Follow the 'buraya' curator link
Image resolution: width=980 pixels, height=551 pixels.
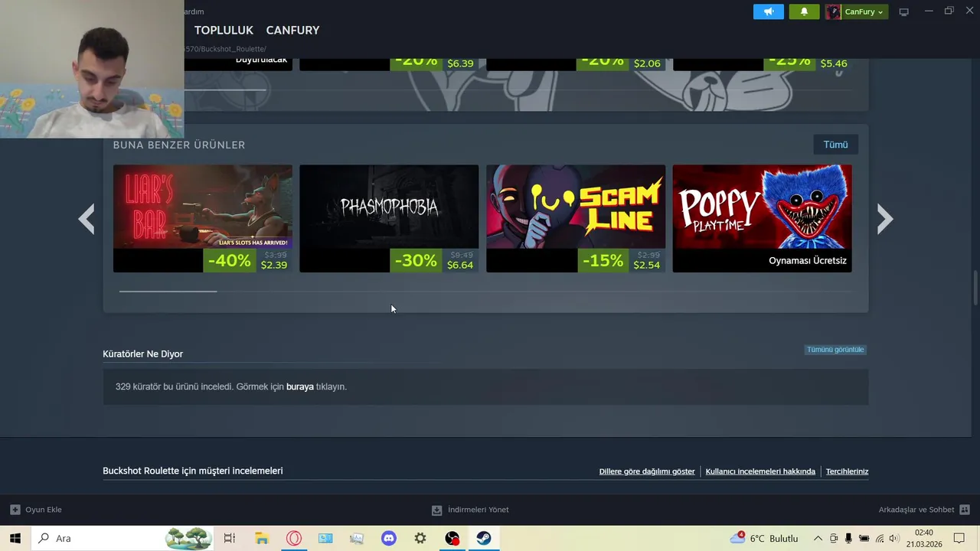pos(300,386)
